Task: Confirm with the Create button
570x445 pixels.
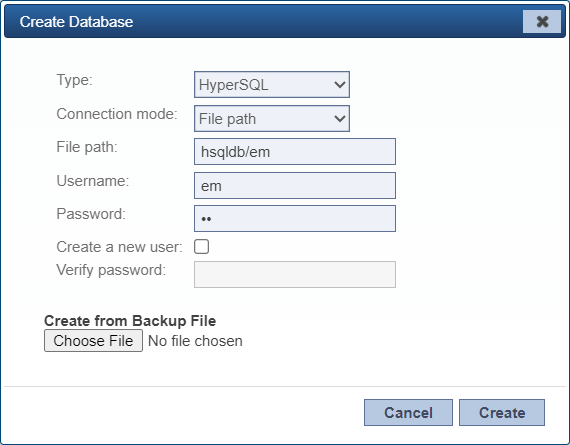Action: 502,413
